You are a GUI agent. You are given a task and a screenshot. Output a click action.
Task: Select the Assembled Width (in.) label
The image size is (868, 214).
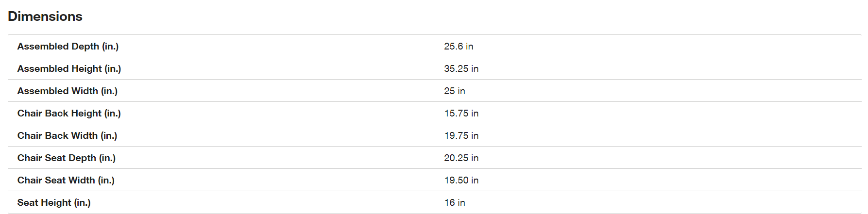point(68,91)
